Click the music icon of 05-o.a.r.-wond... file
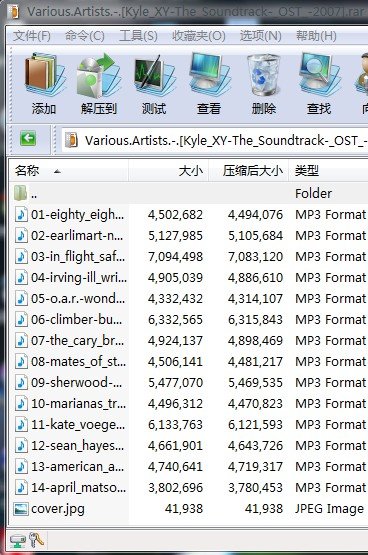Screen dimensions: 368x555 click(x=21, y=298)
